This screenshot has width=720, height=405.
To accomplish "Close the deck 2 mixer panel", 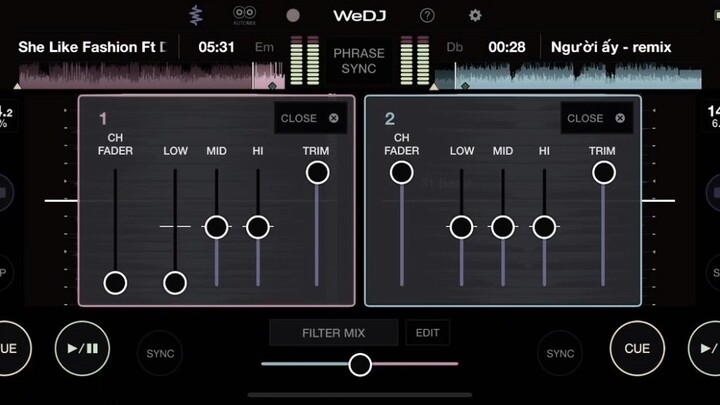I will click(596, 118).
